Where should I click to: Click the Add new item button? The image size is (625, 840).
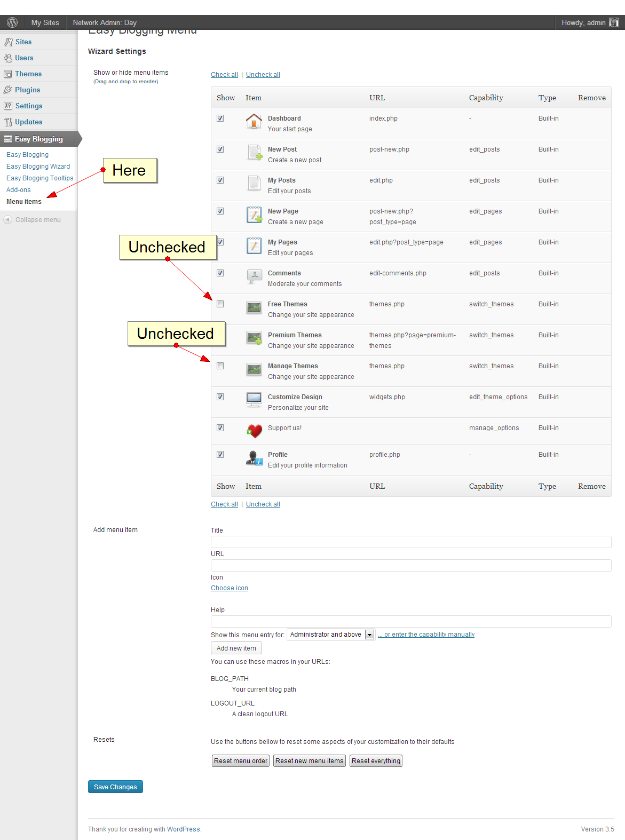236,648
